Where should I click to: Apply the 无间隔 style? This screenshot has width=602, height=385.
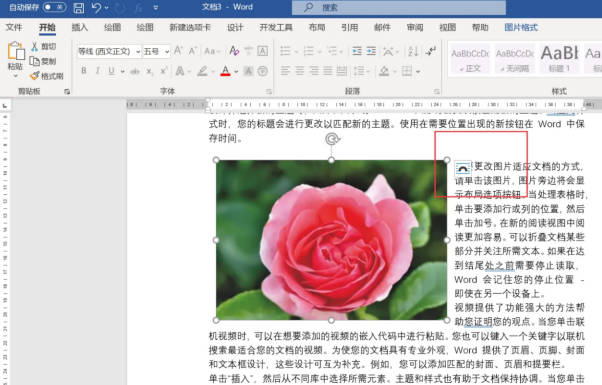(514, 58)
